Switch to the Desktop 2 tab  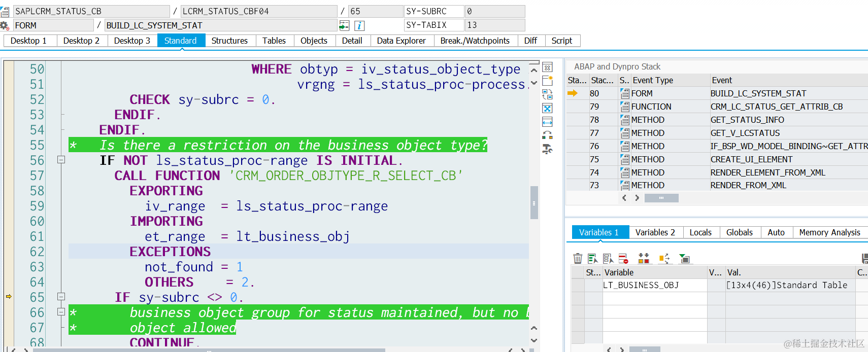click(81, 41)
